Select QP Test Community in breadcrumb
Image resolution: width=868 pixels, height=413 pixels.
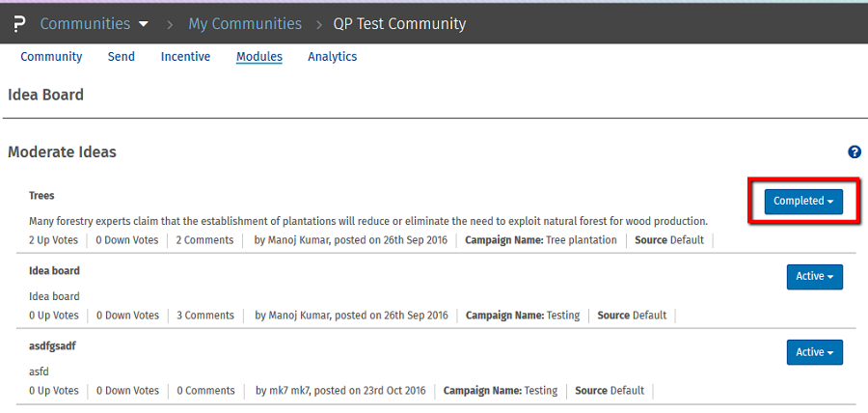[x=399, y=23]
